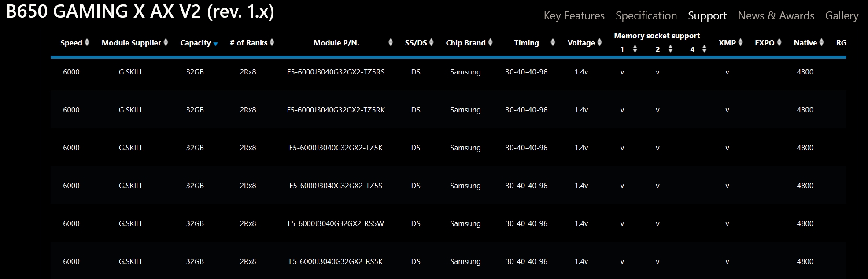The width and height of the screenshot is (868, 279).
Task: Click Module P/N. sort icon
Action: coord(391,42)
